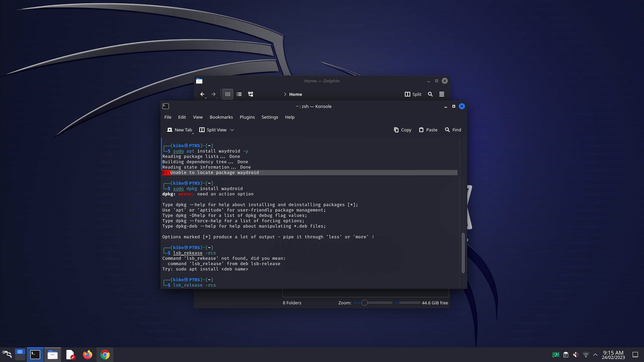The image size is (644, 362).
Task: Open the Bookmarks menu in Konsole
Action: [x=221, y=117]
